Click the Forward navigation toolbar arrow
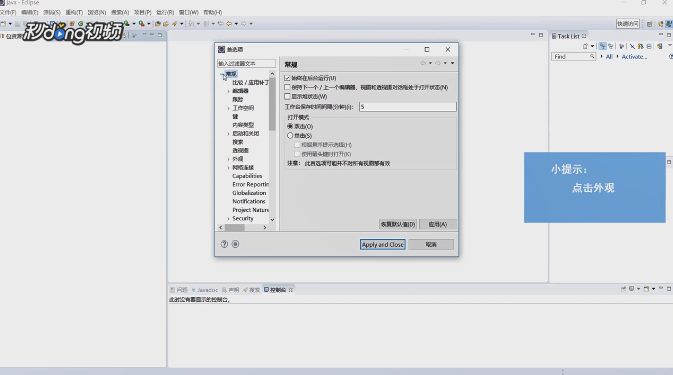 [244, 24]
